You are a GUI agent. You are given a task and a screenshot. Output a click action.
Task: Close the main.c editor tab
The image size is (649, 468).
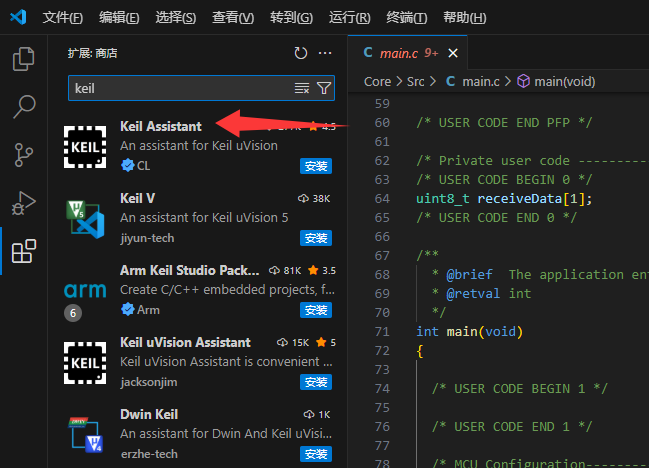tap(453, 53)
